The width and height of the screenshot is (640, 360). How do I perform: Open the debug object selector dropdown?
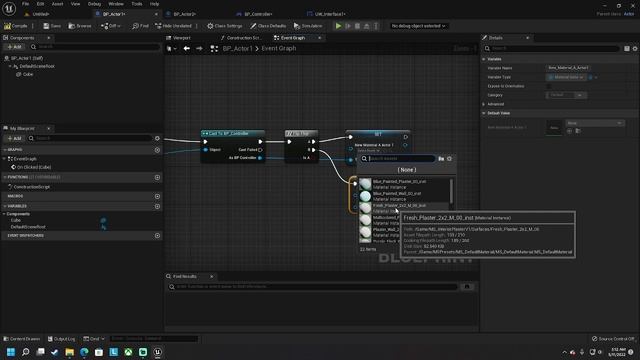pyautogui.click(x=418, y=26)
